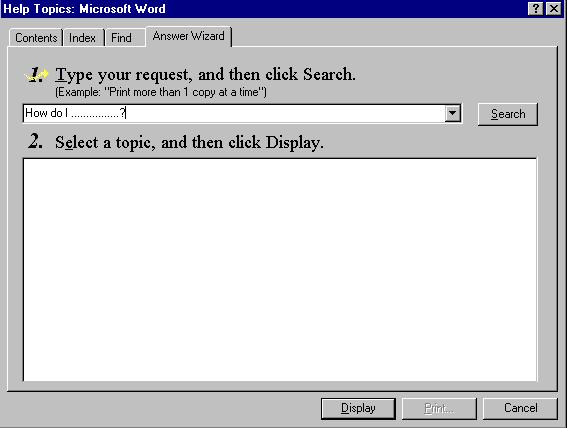Click the Display button
Screen dimensions: 567x428
pyautogui.click(x=358, y=408)
